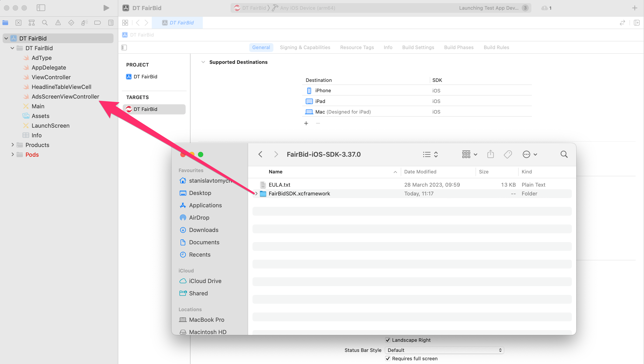Open the report navigator list icon

click(x=111, y=22)
